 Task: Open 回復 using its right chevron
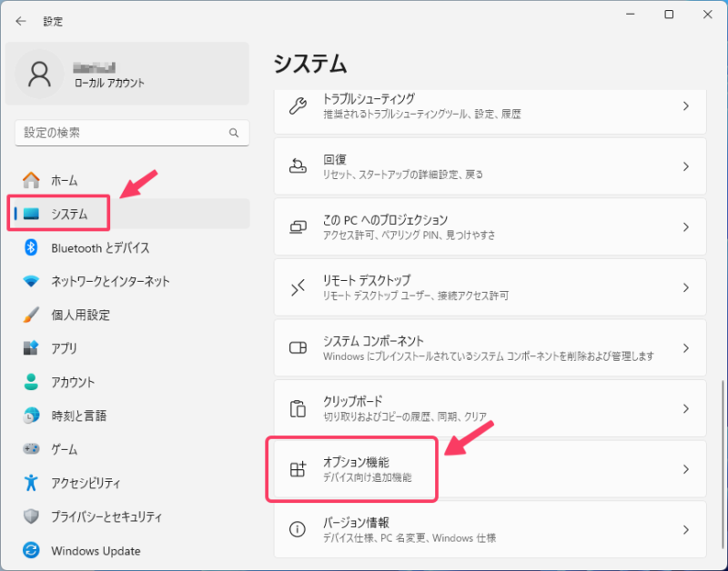pyautogui.click(x=686, y=166)
